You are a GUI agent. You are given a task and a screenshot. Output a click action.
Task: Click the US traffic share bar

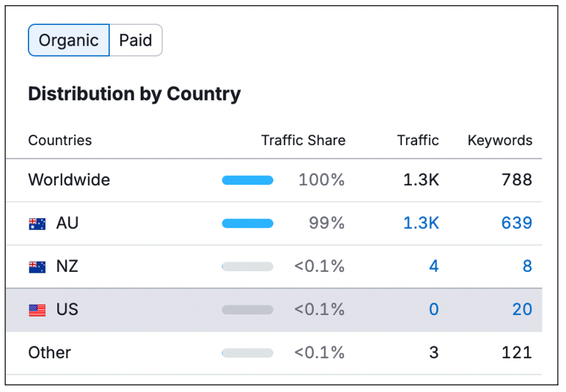pyautogui.click(x=248, y=310)
